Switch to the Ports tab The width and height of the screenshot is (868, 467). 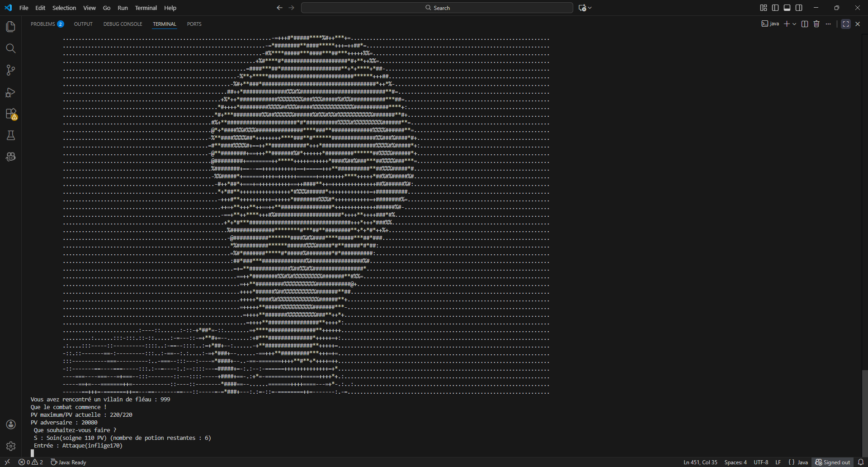pos(194,24)
